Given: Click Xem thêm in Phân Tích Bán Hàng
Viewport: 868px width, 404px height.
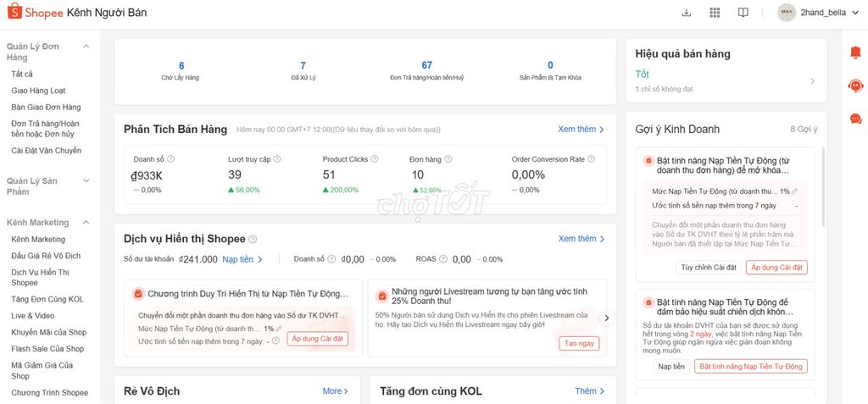Looking at the screenshot, I should [x=581, y=129].
